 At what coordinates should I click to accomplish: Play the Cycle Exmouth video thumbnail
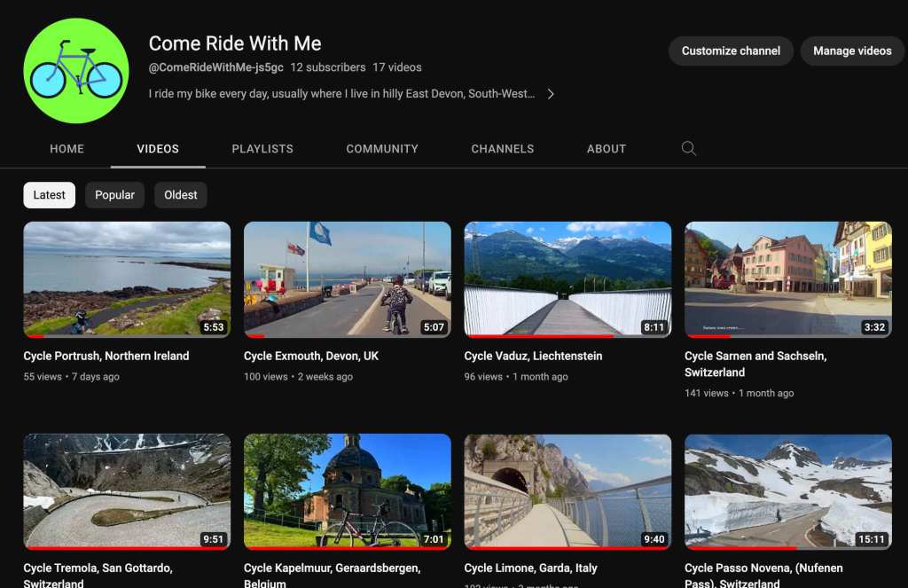coord(347,278)
